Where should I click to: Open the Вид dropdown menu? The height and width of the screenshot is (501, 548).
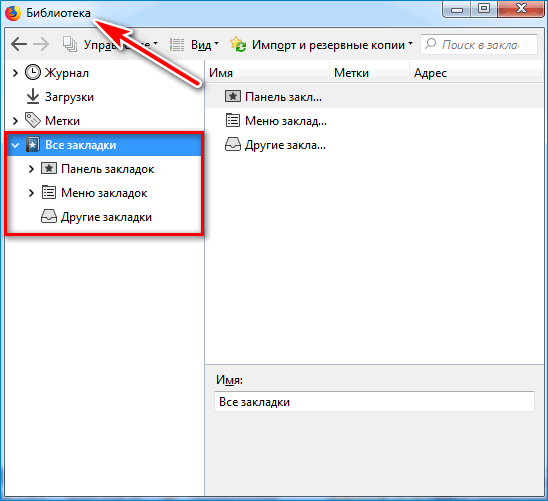pyautogui.click(x=194, y=45)
